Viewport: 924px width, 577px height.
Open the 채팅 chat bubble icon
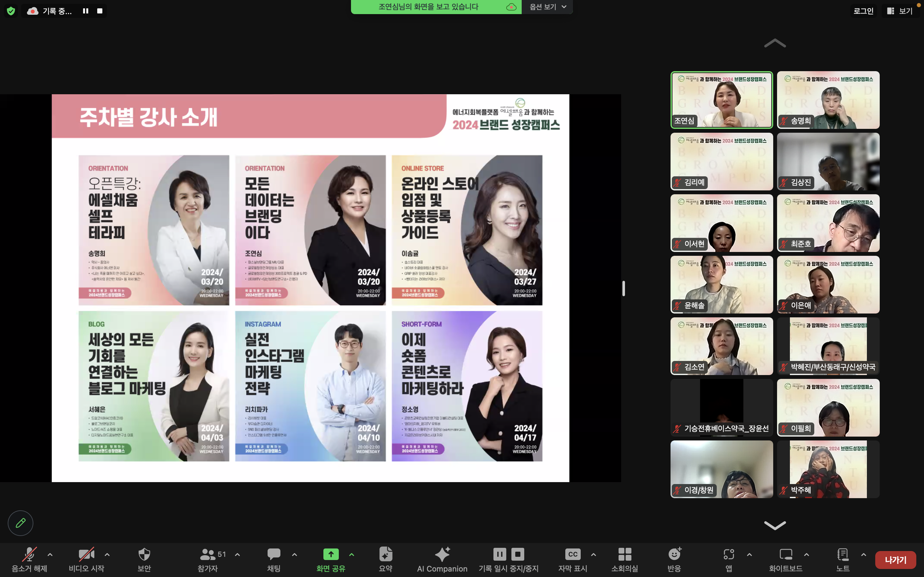tap(273, 554)
